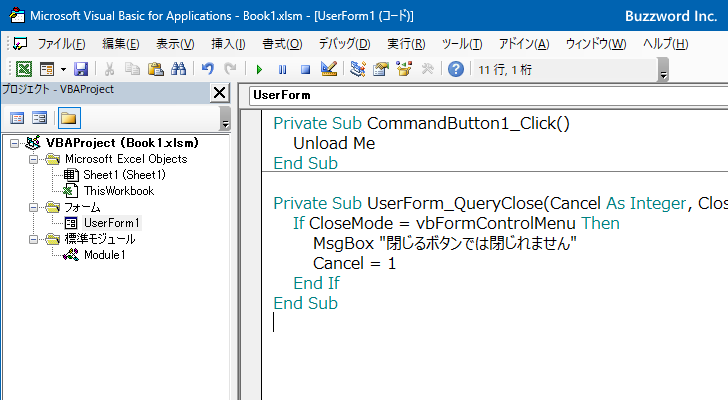Select UserForm1 in project tree
Screen dimensions: 728x400
tap(111, 223)
